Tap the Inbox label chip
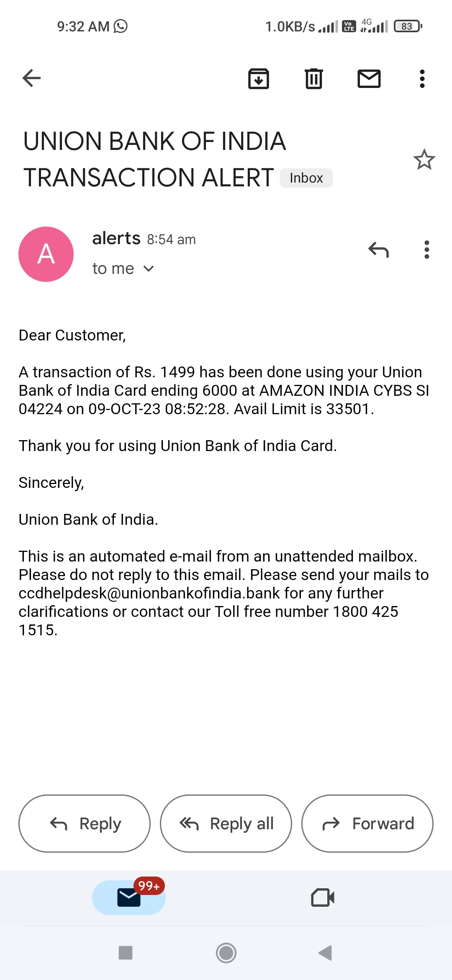This screenshot has width=452, height=980. (306, 178)
